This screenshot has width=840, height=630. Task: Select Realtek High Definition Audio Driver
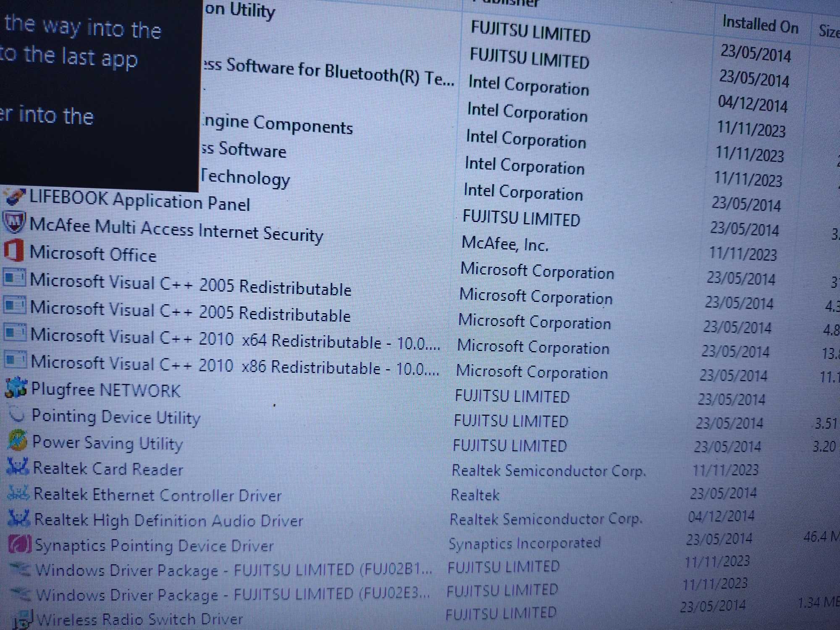(x=168, y=520)
